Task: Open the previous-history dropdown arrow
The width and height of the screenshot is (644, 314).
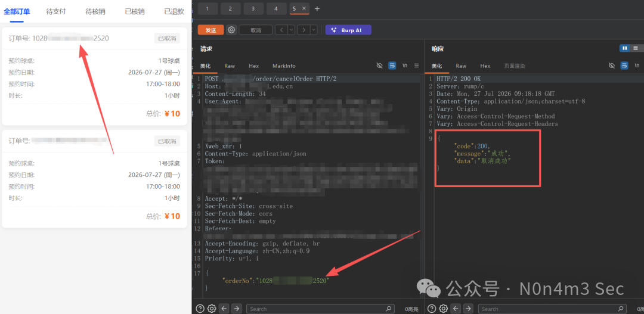Action: 291,30
